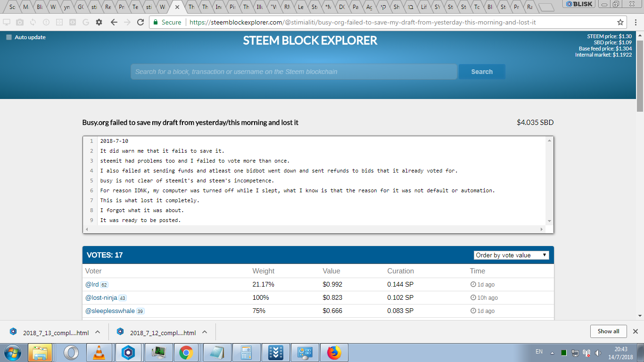The image size is (644, 362).
Task: Click the Blisk logo button in title bar
Action: click(x=579, y=4)
